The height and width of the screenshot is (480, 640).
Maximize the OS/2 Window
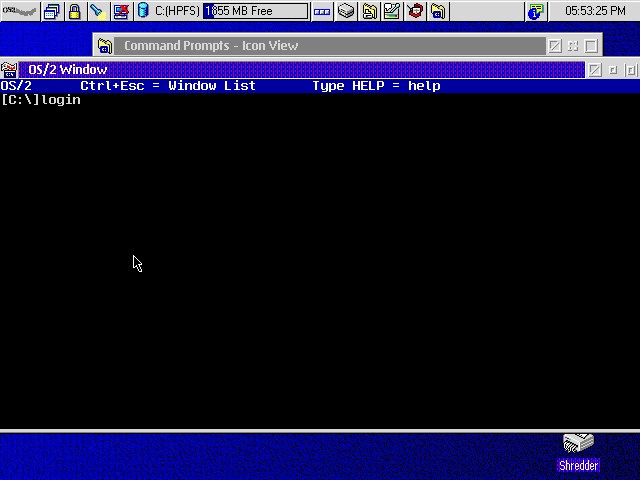click(631, 70)
